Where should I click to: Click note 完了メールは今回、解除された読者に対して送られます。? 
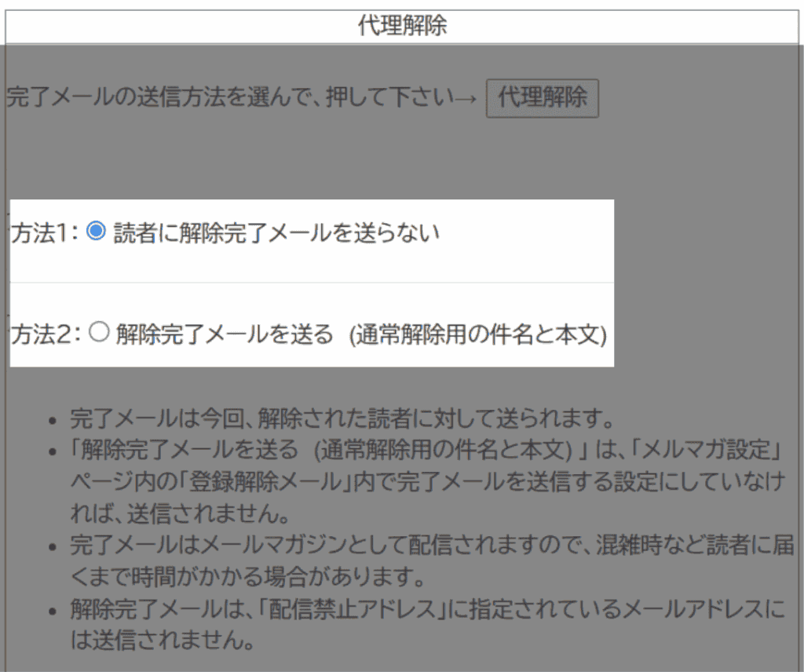tap(342, 418)
